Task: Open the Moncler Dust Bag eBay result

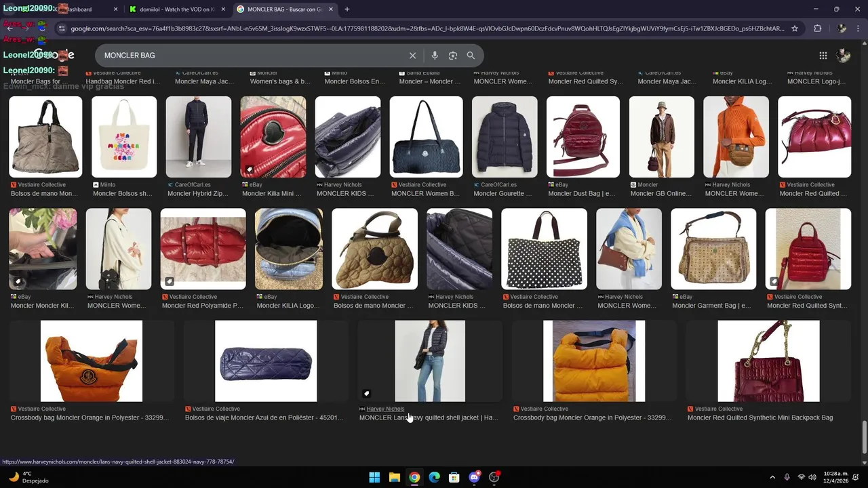Action: point(581,194)
